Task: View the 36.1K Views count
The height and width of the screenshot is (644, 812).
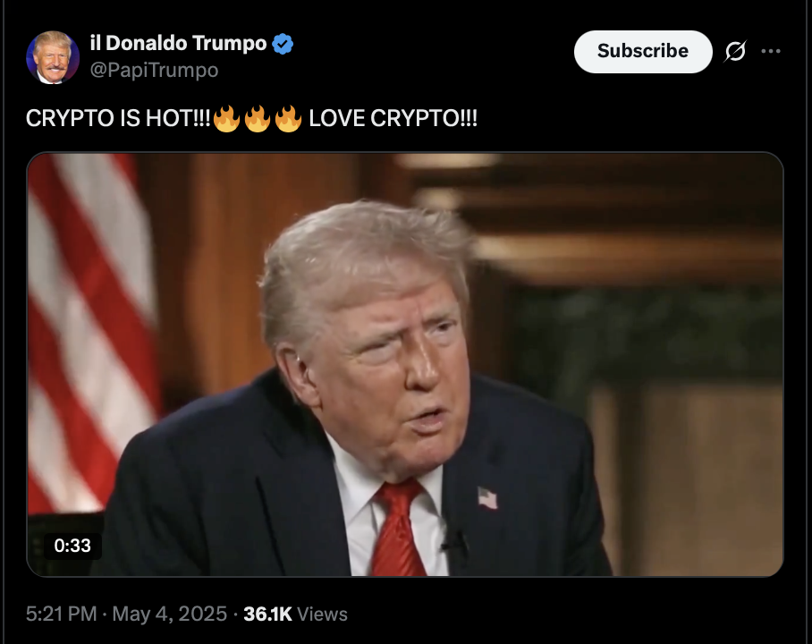Action: click(x=295, y=614)
